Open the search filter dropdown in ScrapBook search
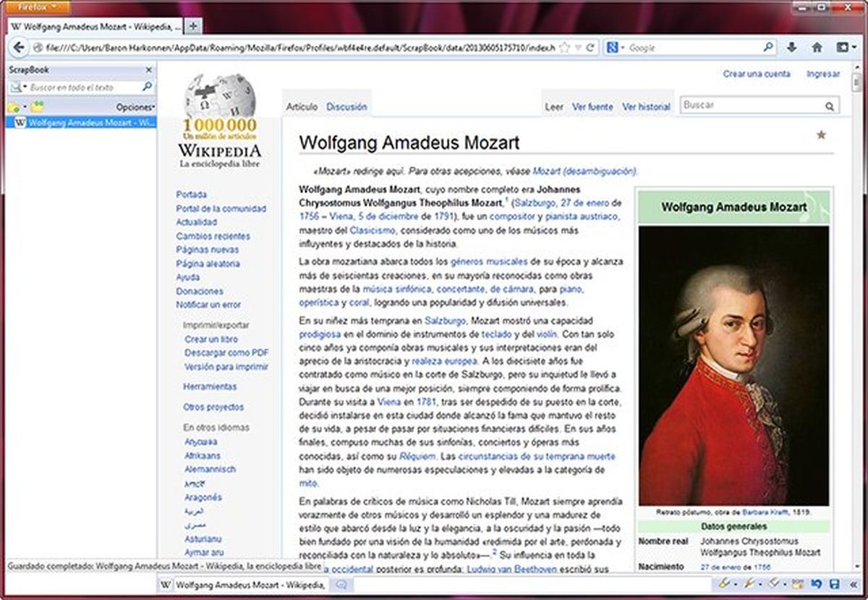Viewport: 868px width, 600px height. click(24, 86)
